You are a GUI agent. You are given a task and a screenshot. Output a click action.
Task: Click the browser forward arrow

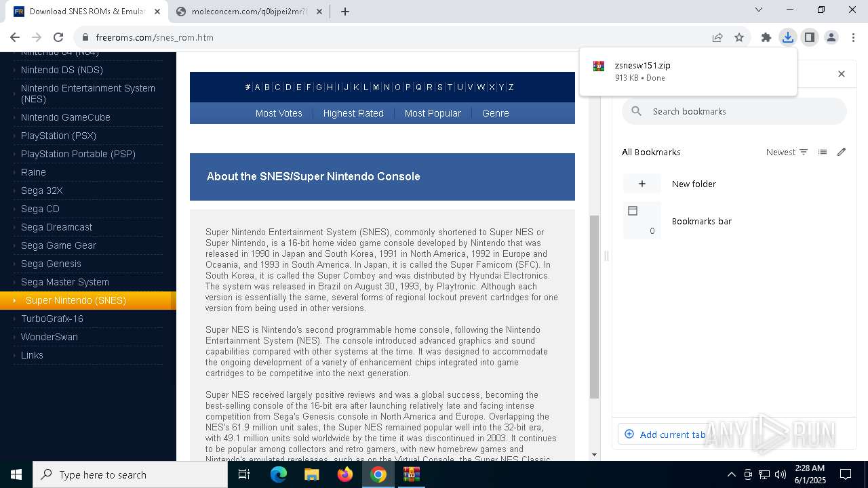click(37, 37)
